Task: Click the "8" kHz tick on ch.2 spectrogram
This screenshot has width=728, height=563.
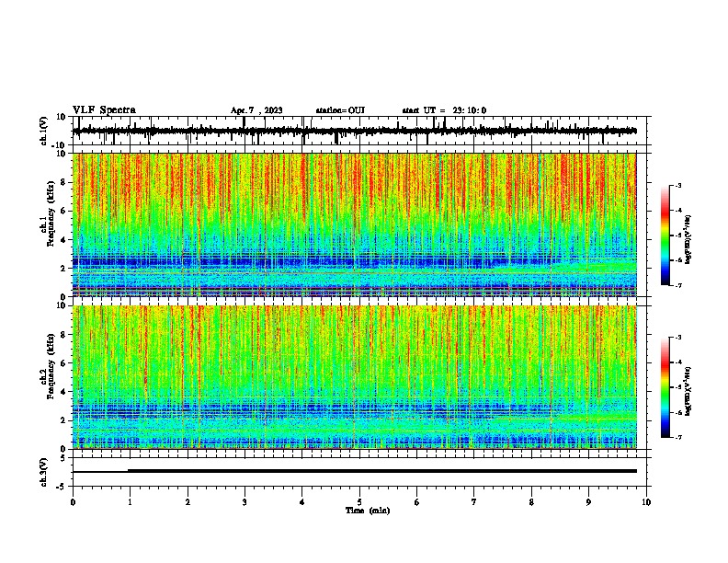Action: [63, 335]
